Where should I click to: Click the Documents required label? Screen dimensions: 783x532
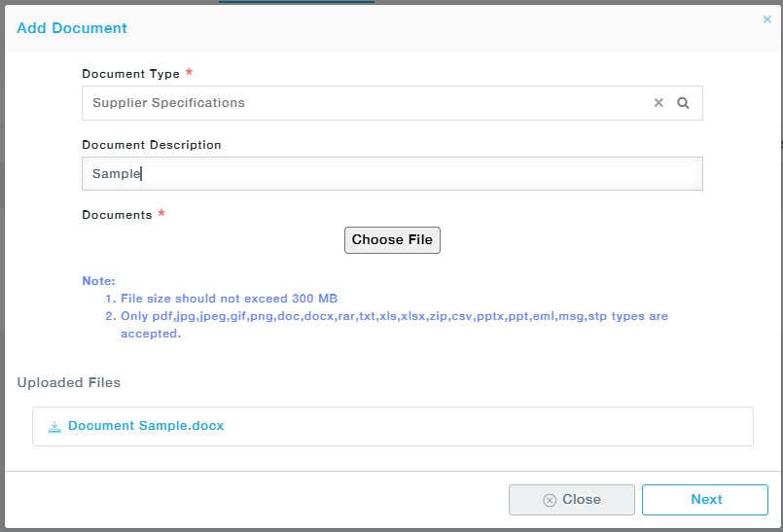(117, 215)
